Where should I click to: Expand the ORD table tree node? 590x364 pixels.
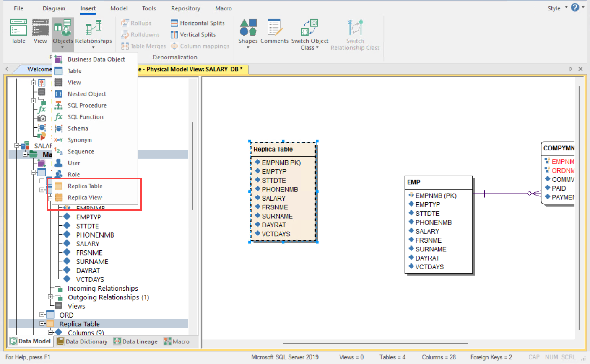click(42, 315)
